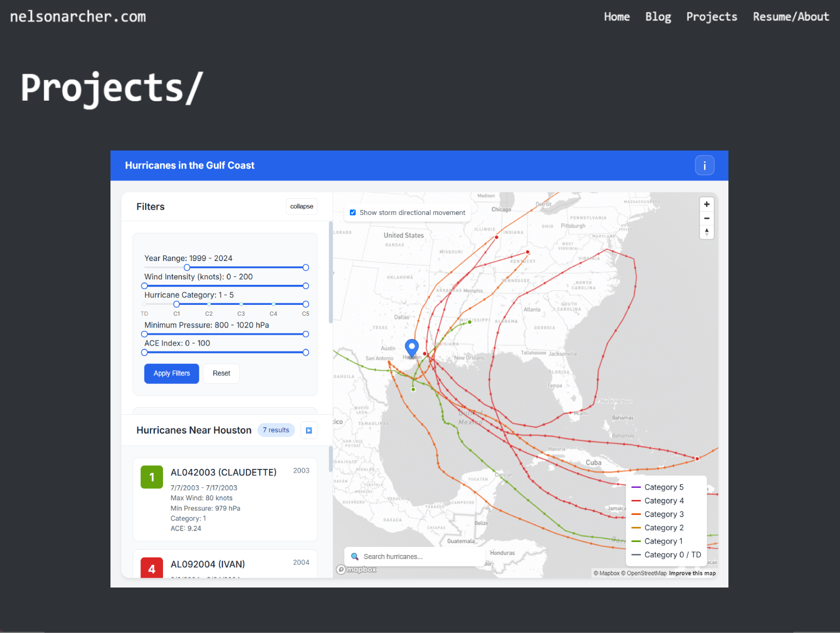Viewport: 840px width, 633px height.
Task: Reset all hurricane filters
Action: click(x=221, y=374)
